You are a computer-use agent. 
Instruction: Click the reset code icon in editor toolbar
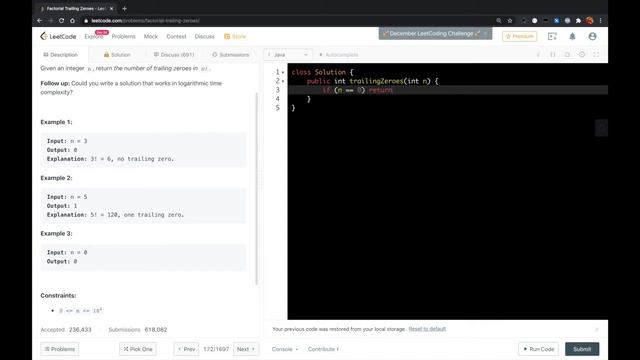pos(567,54)
